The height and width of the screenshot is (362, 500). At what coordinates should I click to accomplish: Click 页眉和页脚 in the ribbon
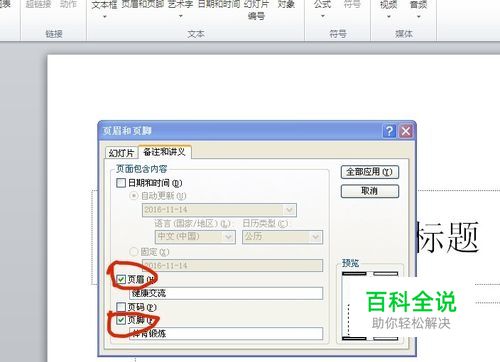tap(143, 4)
